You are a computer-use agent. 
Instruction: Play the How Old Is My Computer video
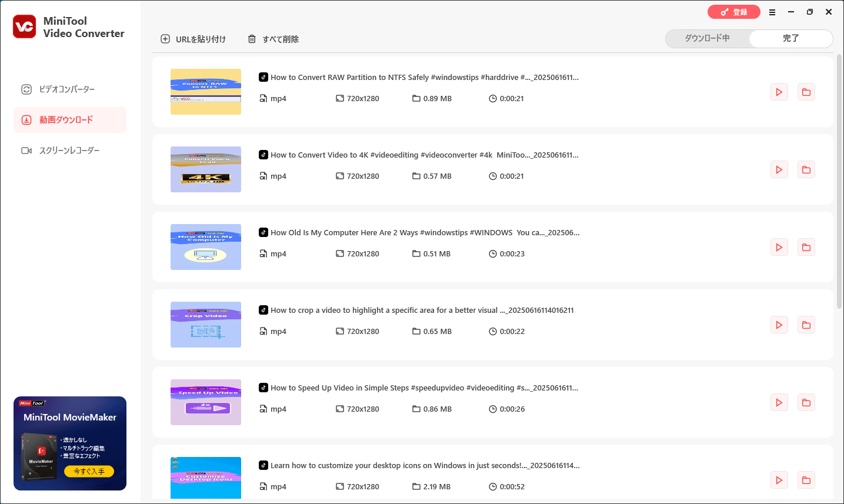point(779,248)
